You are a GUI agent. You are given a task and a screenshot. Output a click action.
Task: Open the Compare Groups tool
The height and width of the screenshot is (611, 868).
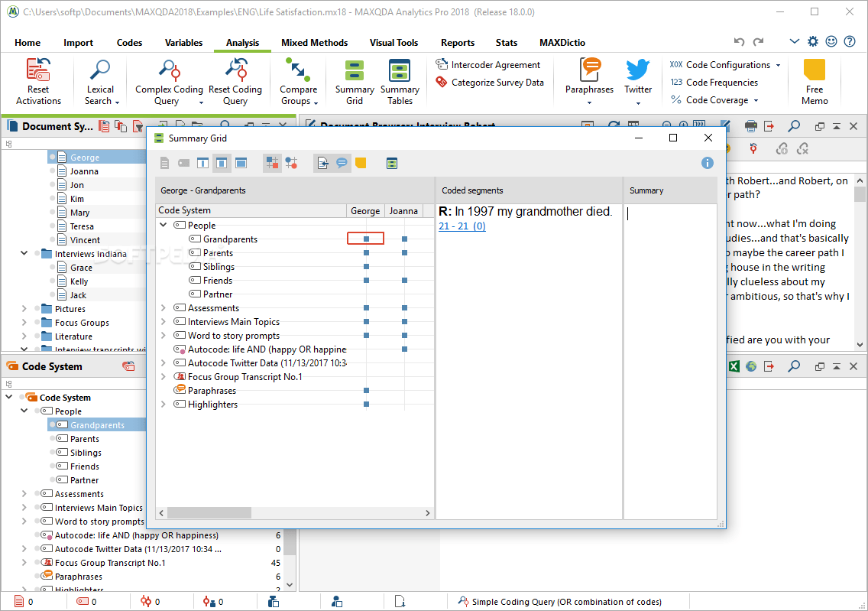click(298, 82)
